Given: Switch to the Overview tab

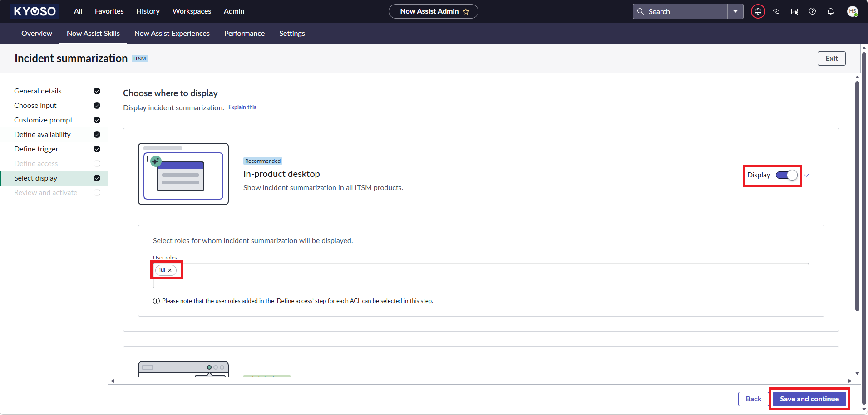Looking at the screenshot, I should 37,34.
